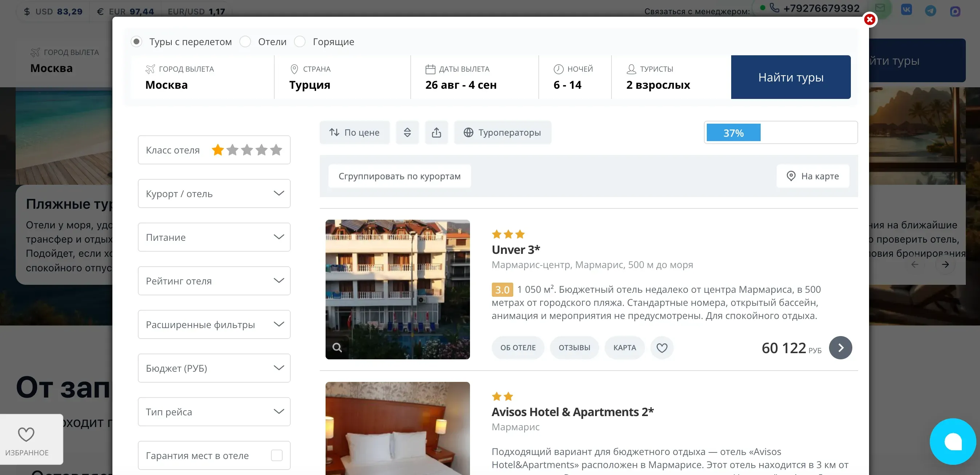Viewport: 980px width, 475px height.
Task: Open the Avisos Hotel & Apartments 2* title
Action: click(573, 412)
